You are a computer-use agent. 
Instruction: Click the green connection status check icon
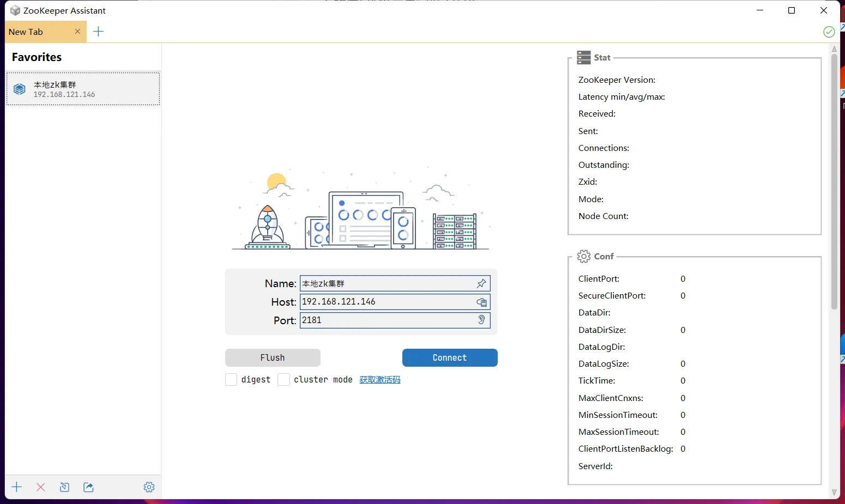click(829, 32)
